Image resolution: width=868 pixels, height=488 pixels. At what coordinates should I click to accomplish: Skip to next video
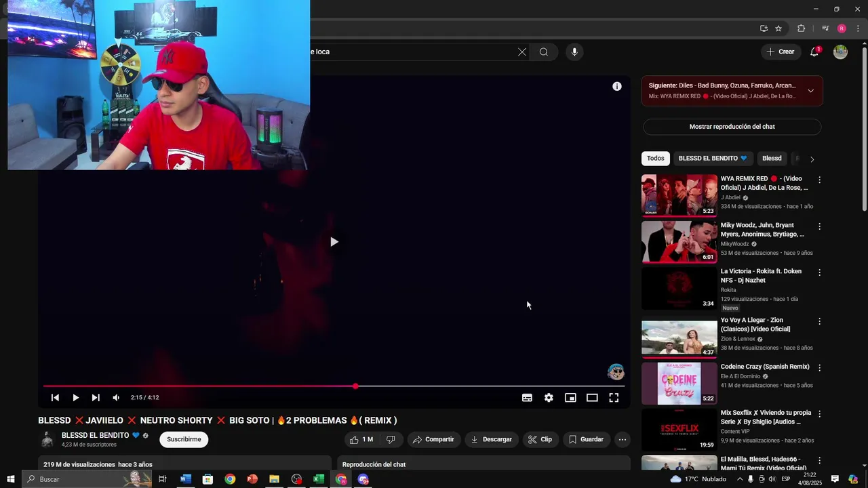click(x=96, y=398)
